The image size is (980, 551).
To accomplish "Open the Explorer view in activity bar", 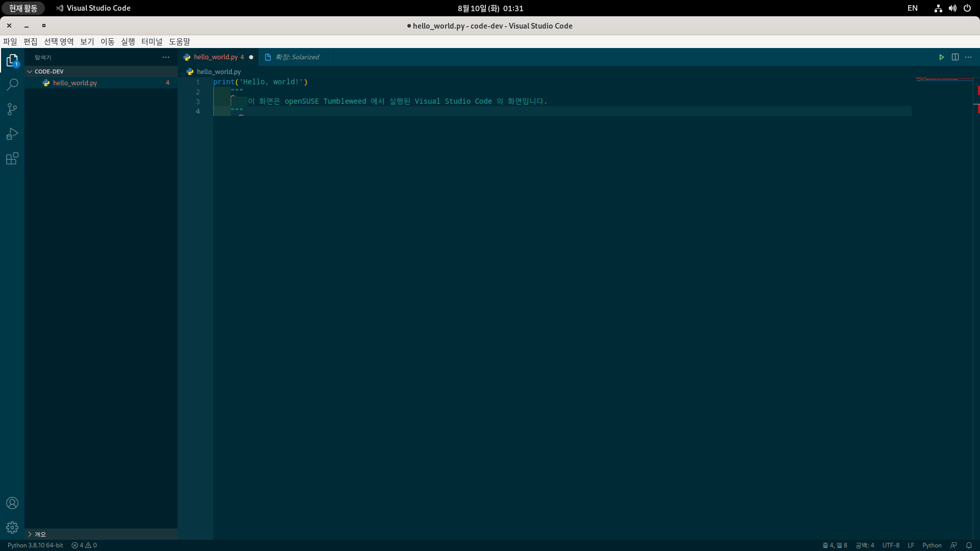I will (12, 60).
